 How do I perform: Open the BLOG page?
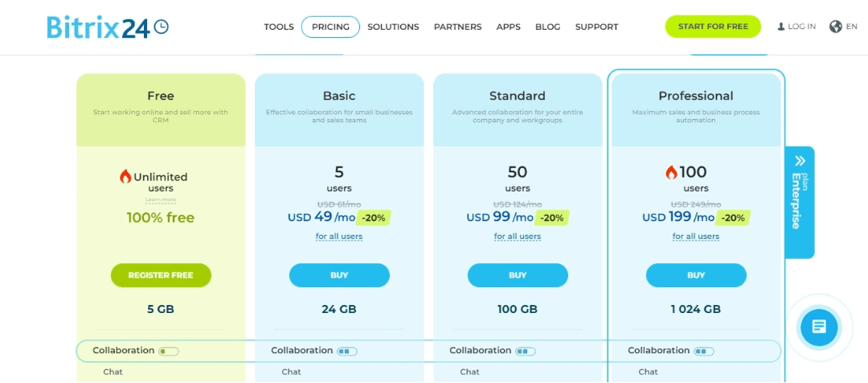(x=547, y=27)
